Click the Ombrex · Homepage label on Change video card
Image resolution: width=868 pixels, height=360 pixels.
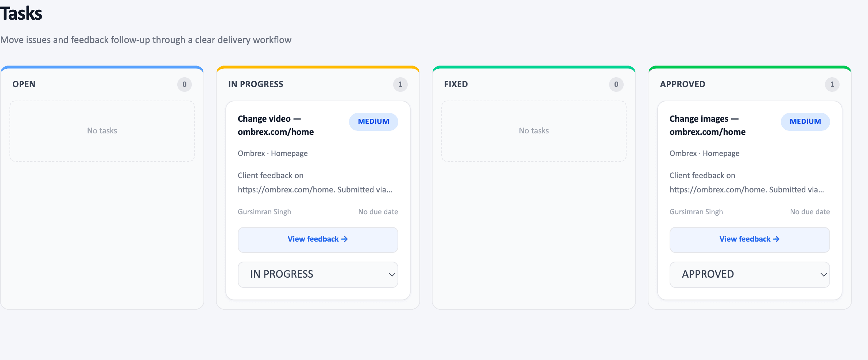coord(272,153)
